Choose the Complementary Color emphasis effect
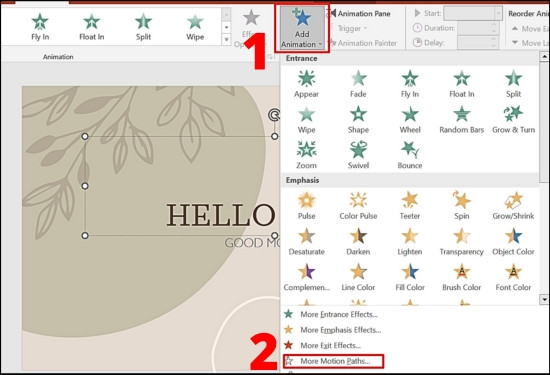The width and height of the screenshot is (550, 375). tap(306, 277)
